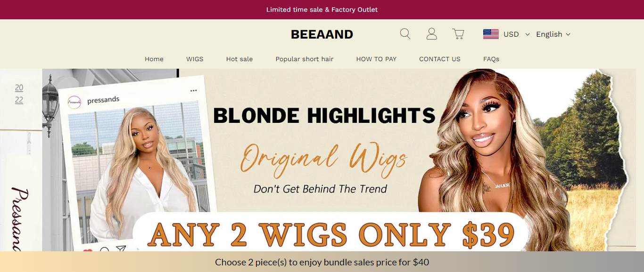Open the WIGS menu item
This screenshot has width=644, height=272.
pyautogui.click(x=195, y=59)
